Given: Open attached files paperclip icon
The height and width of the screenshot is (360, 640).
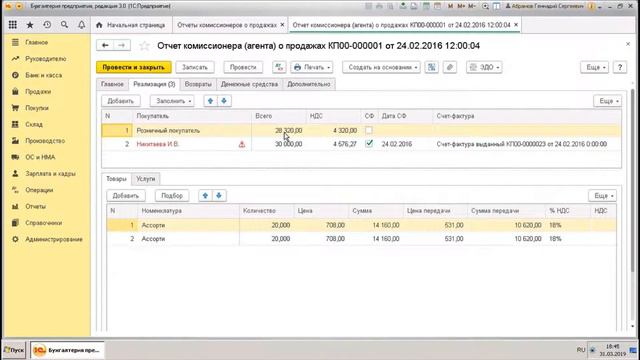Looking at the screenshot, I should click(x=450, y=67).
